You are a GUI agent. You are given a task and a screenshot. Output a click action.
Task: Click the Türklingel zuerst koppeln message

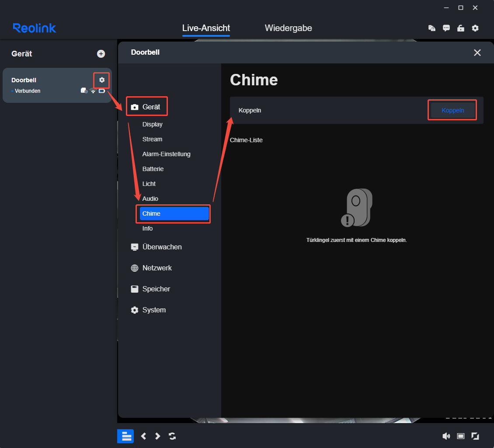pos(357,240)
